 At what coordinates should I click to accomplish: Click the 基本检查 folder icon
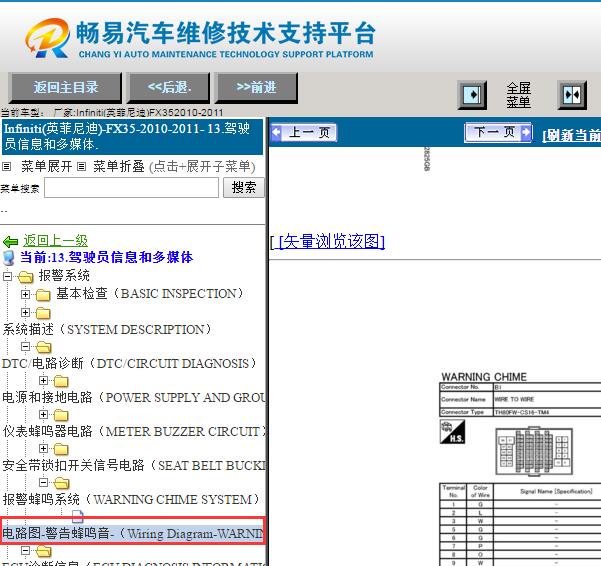[43, 295]
